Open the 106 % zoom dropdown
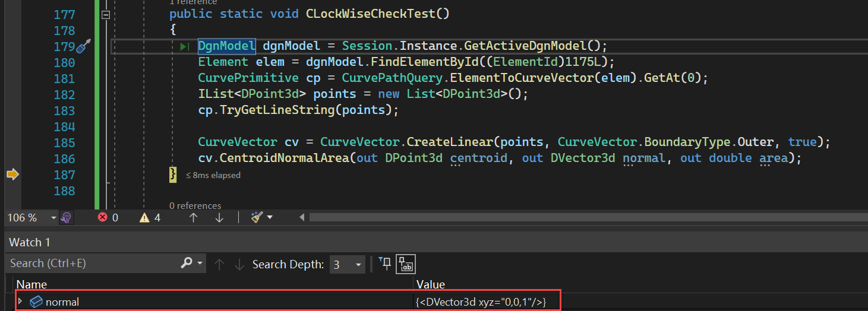Screen dimensions: 868x311 [53, 218]
